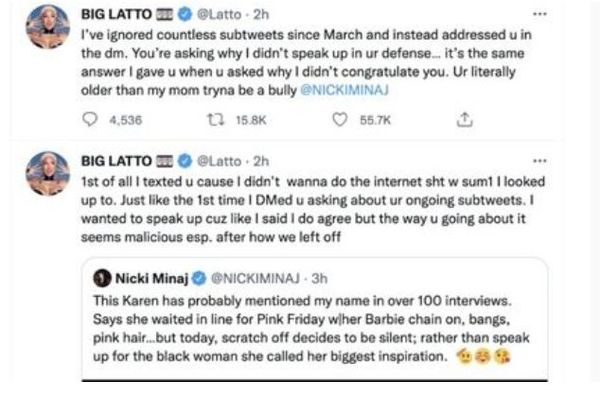This screenshot has height=398, width=600.
Task: Open the first tweet's BIG LATTO profile picture
Action: point(48,26)
